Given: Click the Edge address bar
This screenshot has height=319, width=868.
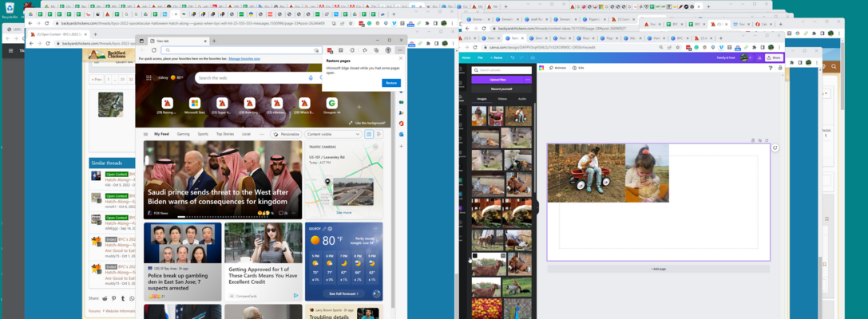Looking at the screenshot, I should click(241, 50).
